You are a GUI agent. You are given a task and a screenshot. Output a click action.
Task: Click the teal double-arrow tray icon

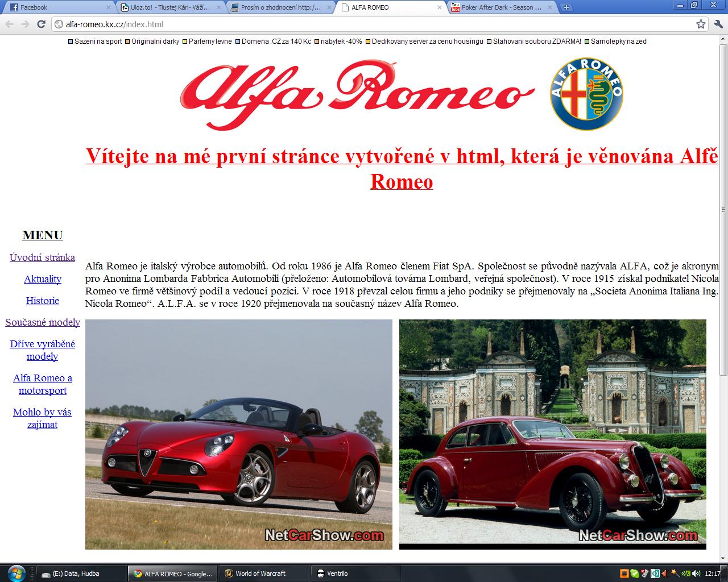[655, 573]
